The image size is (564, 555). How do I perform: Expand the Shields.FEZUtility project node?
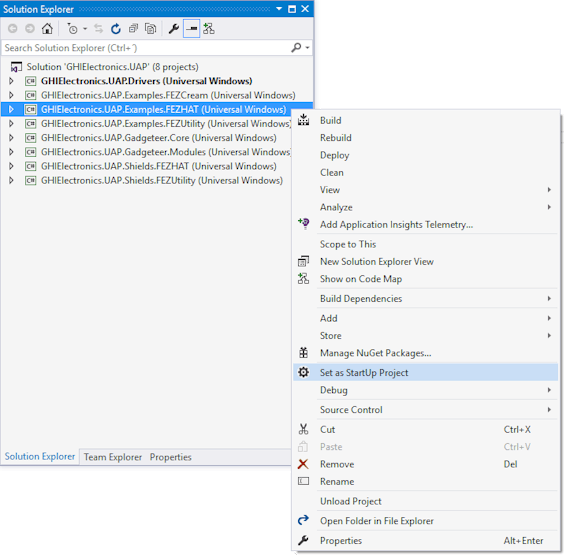point(11,180)
